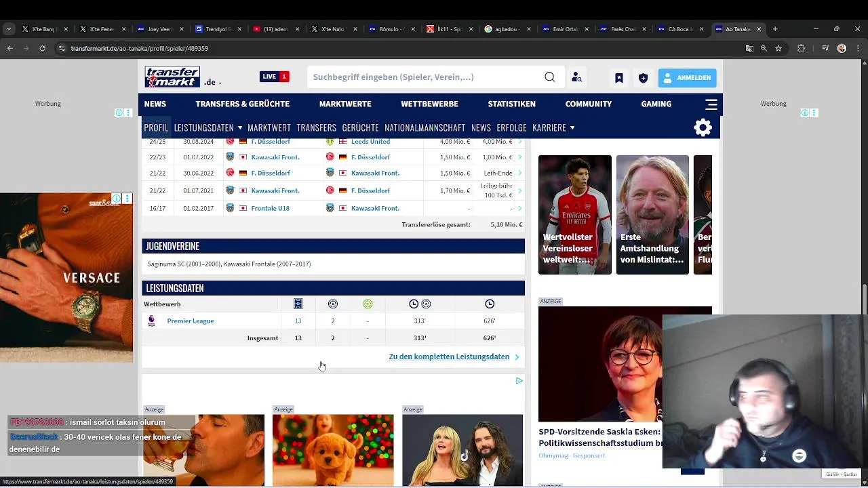Open the Leeds United club link
This screenshot has height=488, width=868.
coord(370,141)
